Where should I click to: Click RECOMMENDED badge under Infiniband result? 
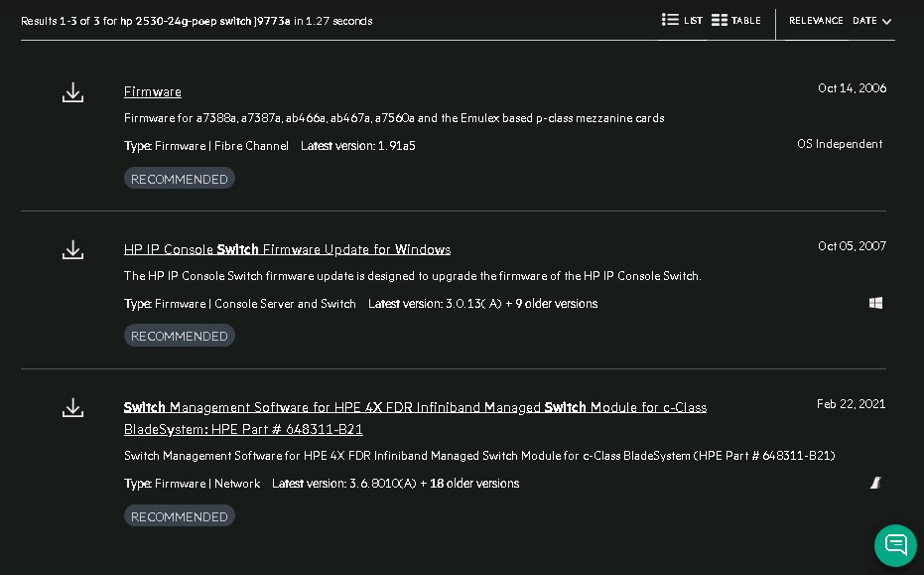pyautogui.click(x=180, y=516)
